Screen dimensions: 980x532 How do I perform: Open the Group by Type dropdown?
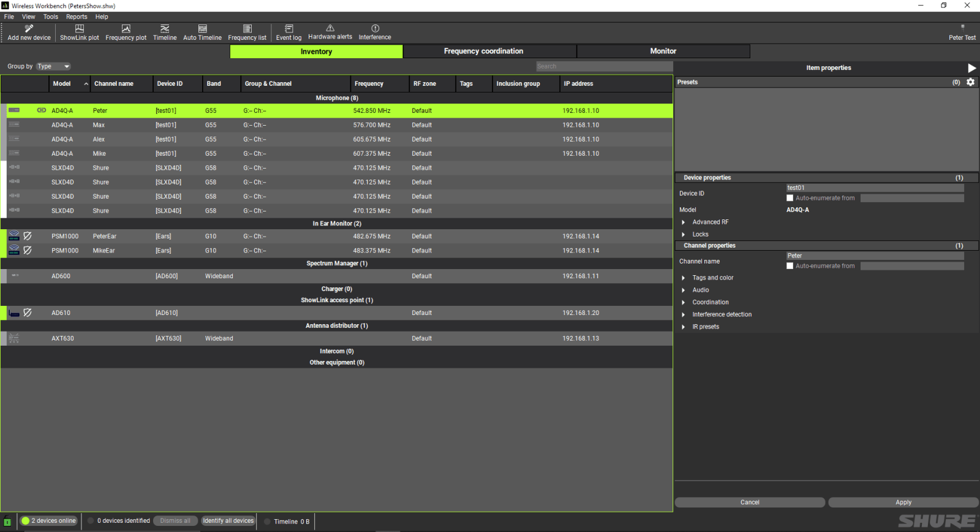point(53,66)
